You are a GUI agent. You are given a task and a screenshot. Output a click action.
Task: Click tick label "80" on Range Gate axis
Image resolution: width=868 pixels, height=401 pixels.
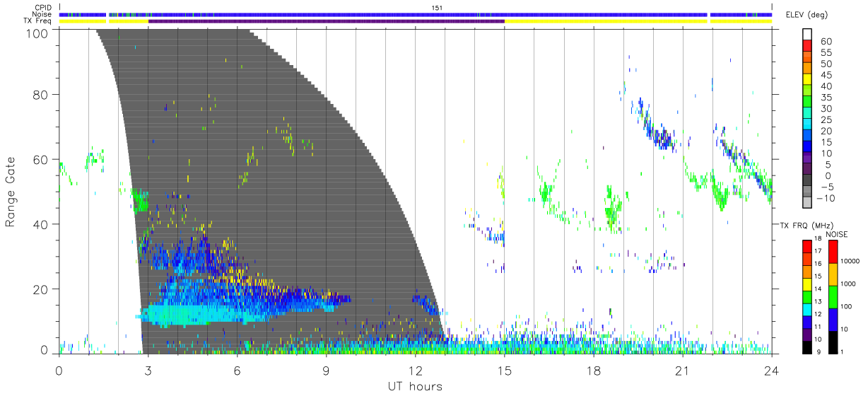pos(42,94)
